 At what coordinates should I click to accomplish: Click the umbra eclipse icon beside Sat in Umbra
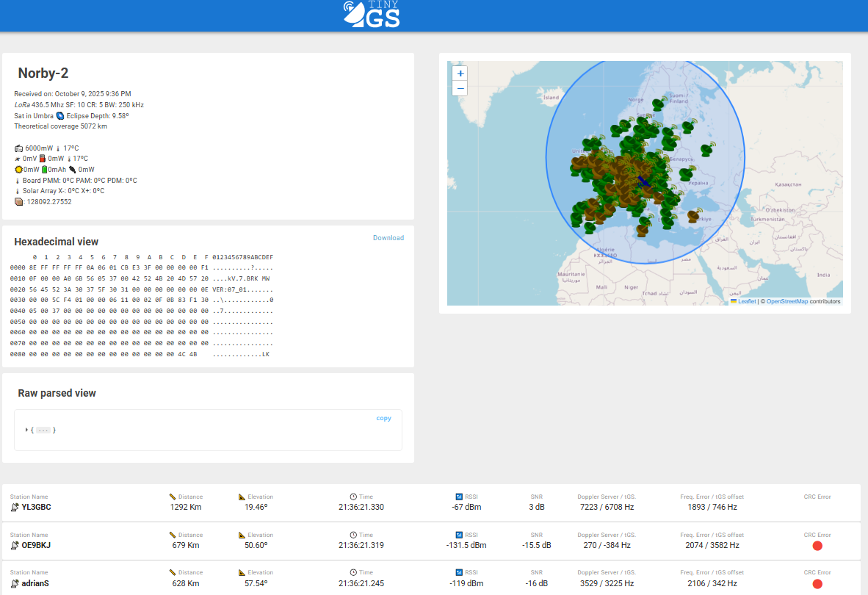click(x=60, y=116)
